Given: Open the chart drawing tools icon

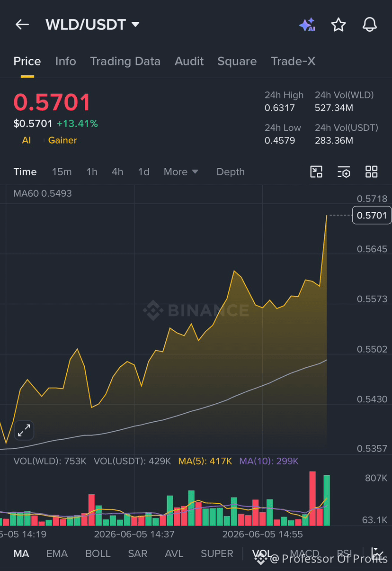Looking at the screenshot, I should point(316,172).
